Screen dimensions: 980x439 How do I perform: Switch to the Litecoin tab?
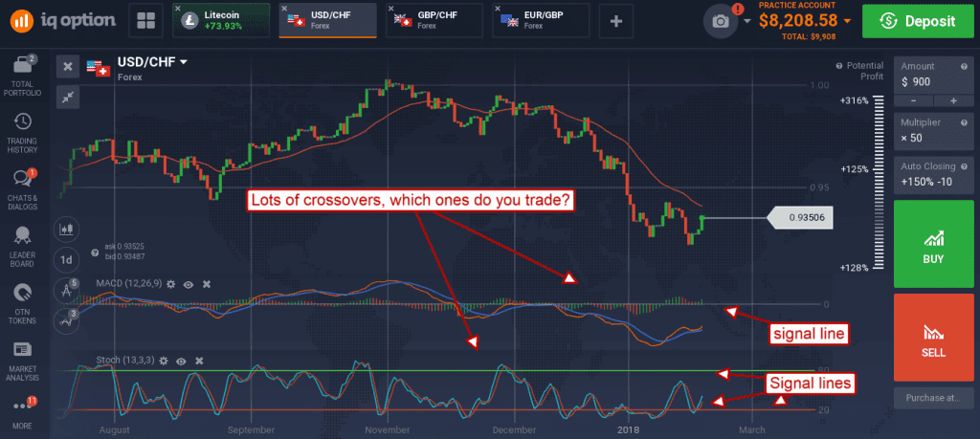coord(221,21)
